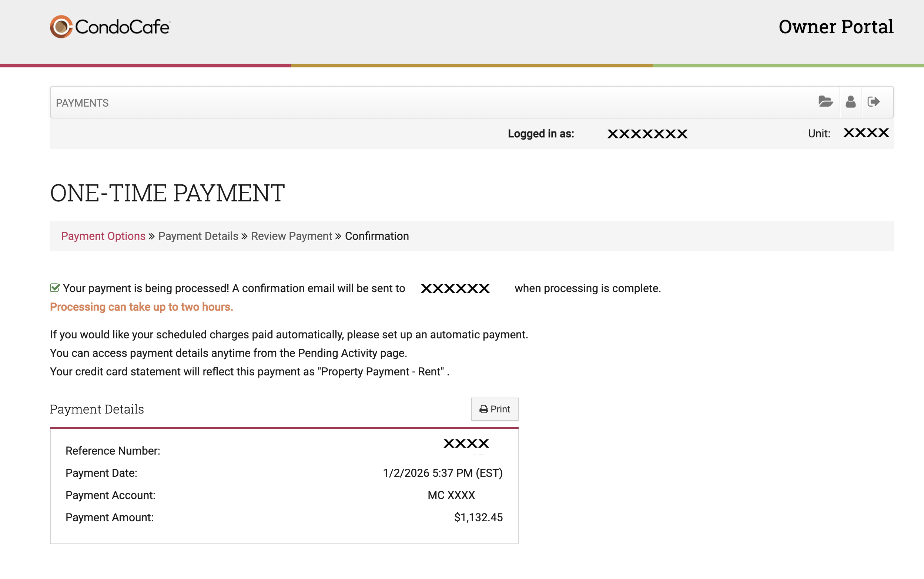
Task: Click the printer icon in Print button
Action: [x=483, y=409]
